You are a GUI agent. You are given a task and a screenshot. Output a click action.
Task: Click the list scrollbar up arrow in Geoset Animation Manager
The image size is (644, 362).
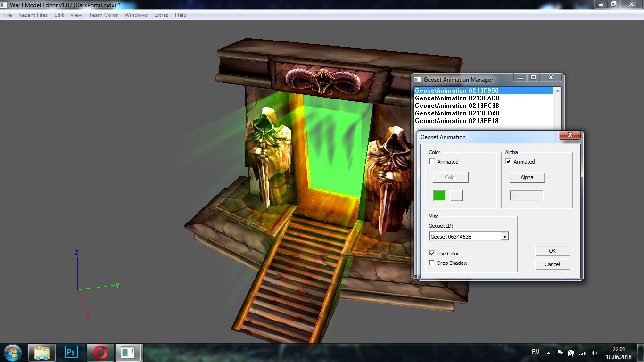point(558,91)
